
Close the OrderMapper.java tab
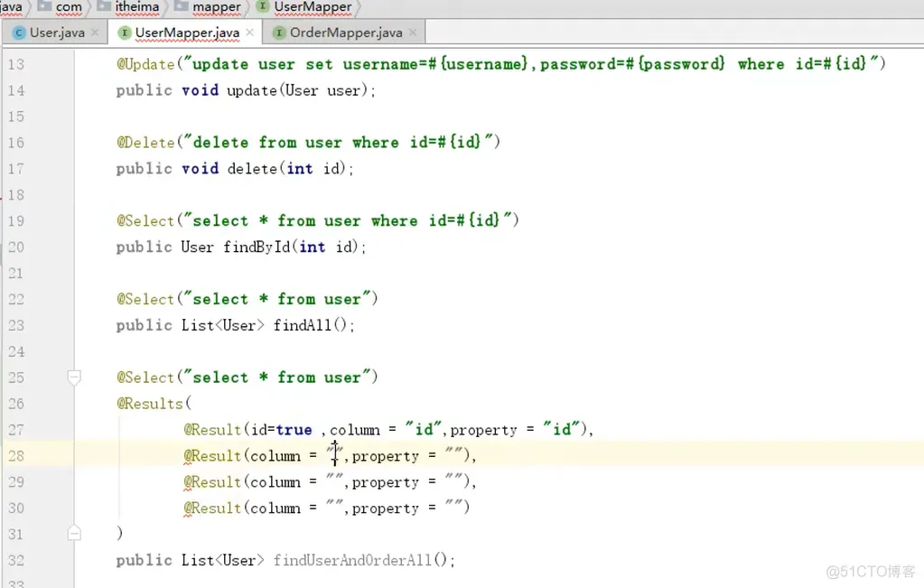point(413,33)
